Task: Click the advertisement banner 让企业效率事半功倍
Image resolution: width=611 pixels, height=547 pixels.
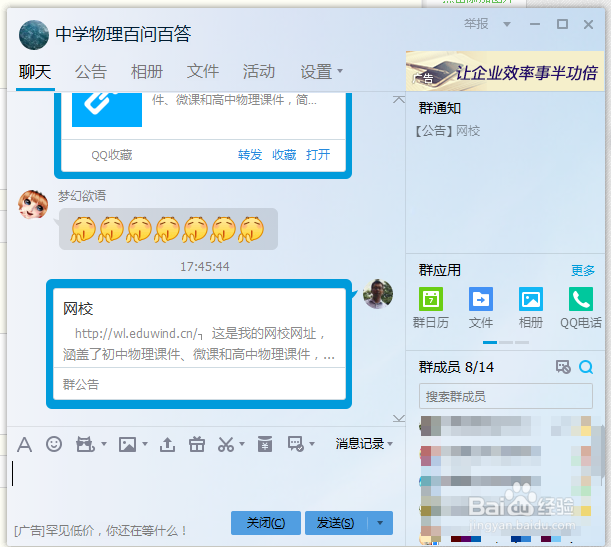Action: tap(505, 71)
